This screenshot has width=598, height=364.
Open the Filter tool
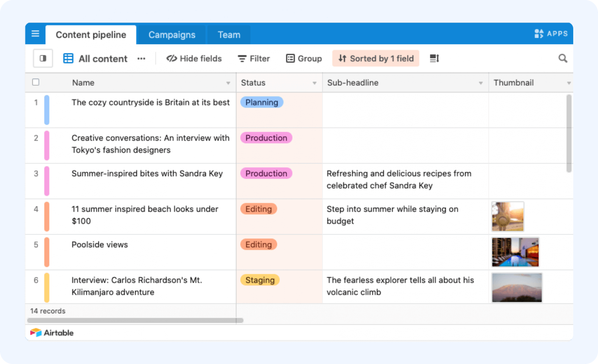[254, 58]
